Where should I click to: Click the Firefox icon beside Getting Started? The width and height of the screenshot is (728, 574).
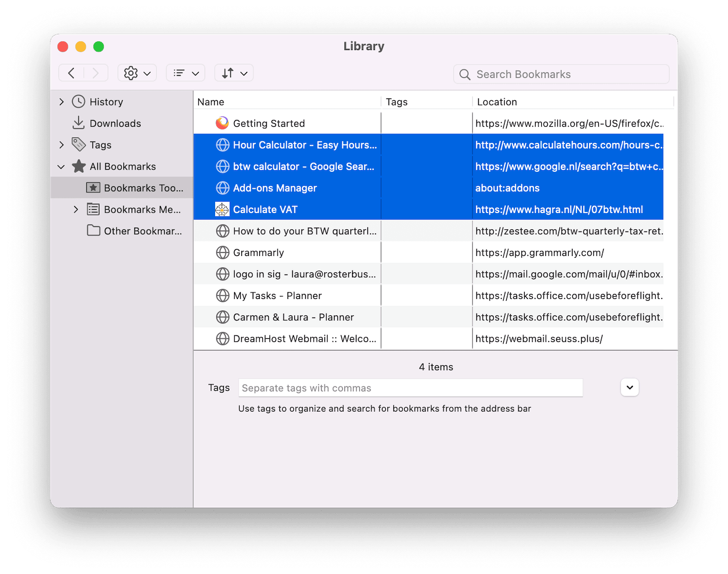tap(222, 123)
